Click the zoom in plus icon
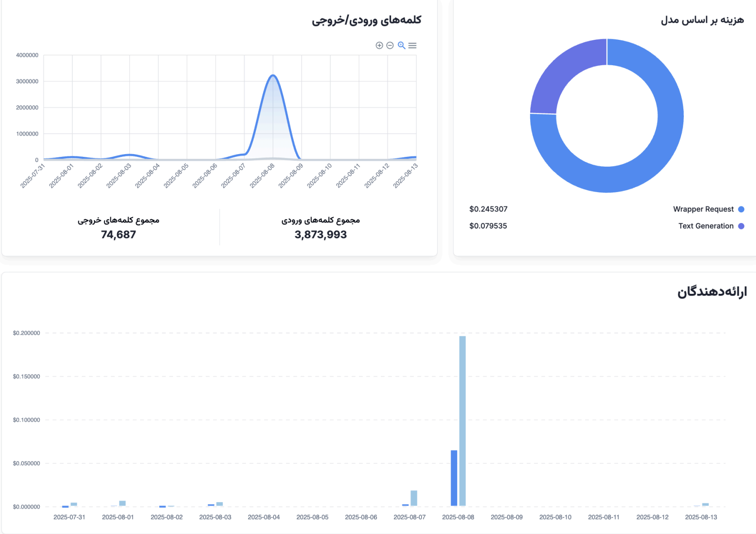756x534 pixels. [379, 45]
